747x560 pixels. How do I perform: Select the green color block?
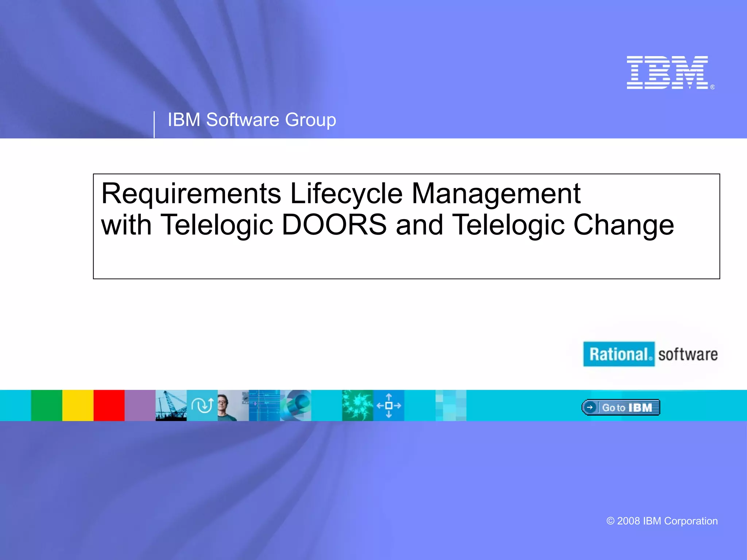point(47,405)
